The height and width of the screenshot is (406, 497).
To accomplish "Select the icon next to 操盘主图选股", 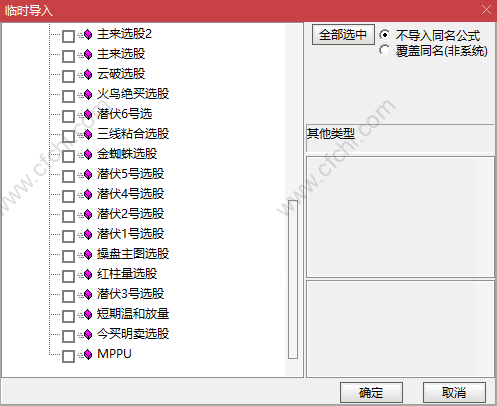I will (x=88, y=254).
